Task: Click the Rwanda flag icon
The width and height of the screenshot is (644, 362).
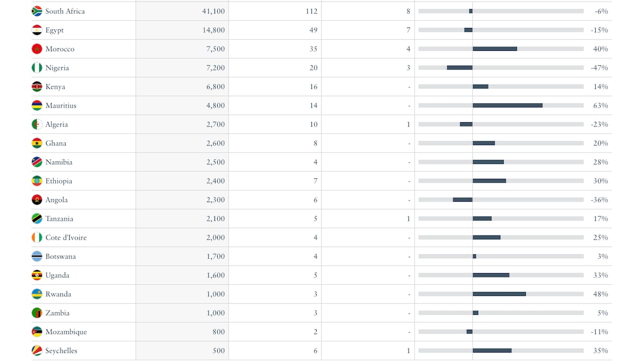Action: pyautogui.click(x=37, y=294)
